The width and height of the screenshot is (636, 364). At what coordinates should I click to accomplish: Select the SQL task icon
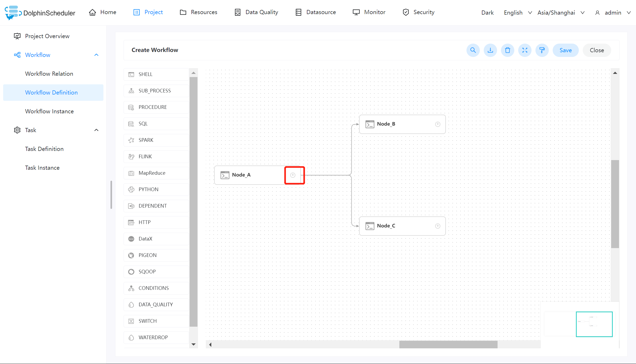[x=131, y=124]
